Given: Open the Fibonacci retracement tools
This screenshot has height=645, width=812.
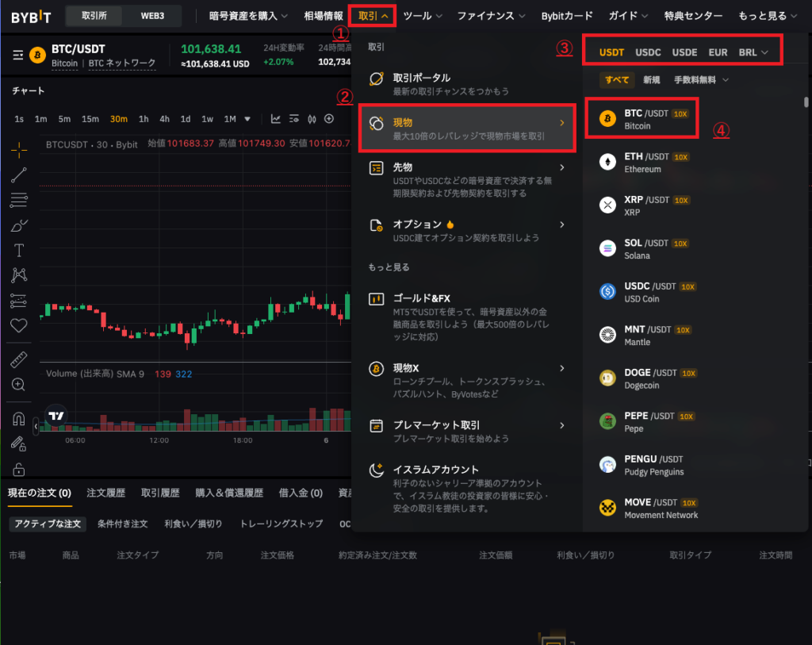Looking at the screenshot, I should pos(19,200).
